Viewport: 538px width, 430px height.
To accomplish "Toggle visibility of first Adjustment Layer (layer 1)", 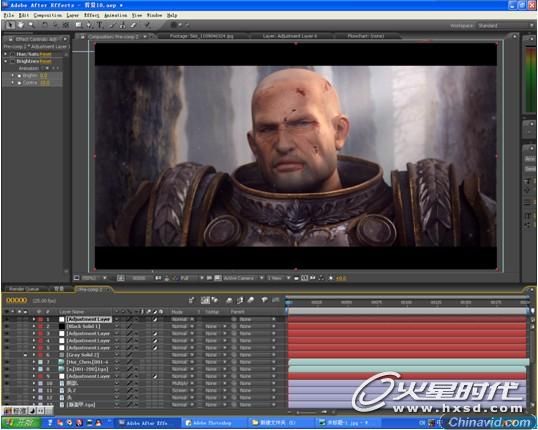I will pyautogui.click(x=7, y=319).
